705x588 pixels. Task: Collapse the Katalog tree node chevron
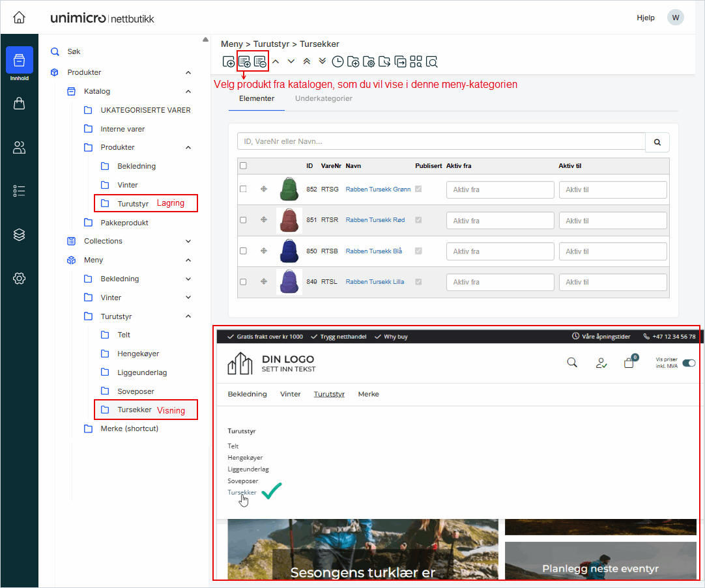(188, 92)
